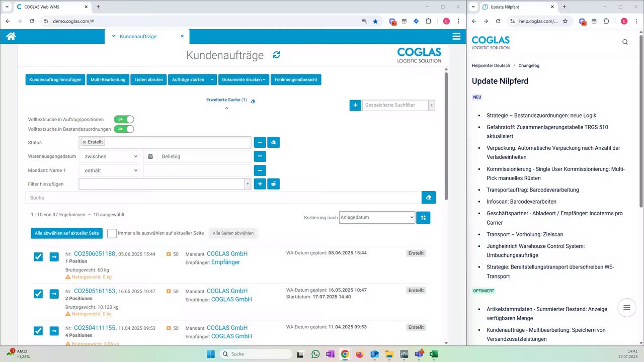Open WhatsApp from the taskbar

[x=315, y=354]
